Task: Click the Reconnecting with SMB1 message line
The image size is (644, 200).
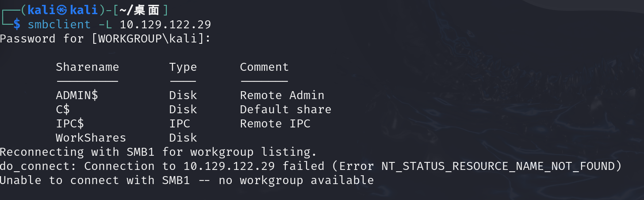Action: (158, 152)
